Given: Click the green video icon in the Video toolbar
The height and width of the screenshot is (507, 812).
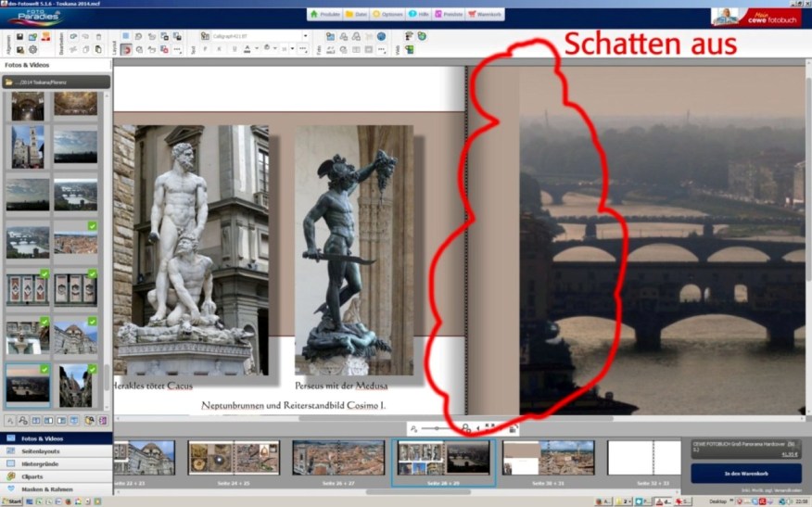Looking at the screenshot, I should click(410, 50).
